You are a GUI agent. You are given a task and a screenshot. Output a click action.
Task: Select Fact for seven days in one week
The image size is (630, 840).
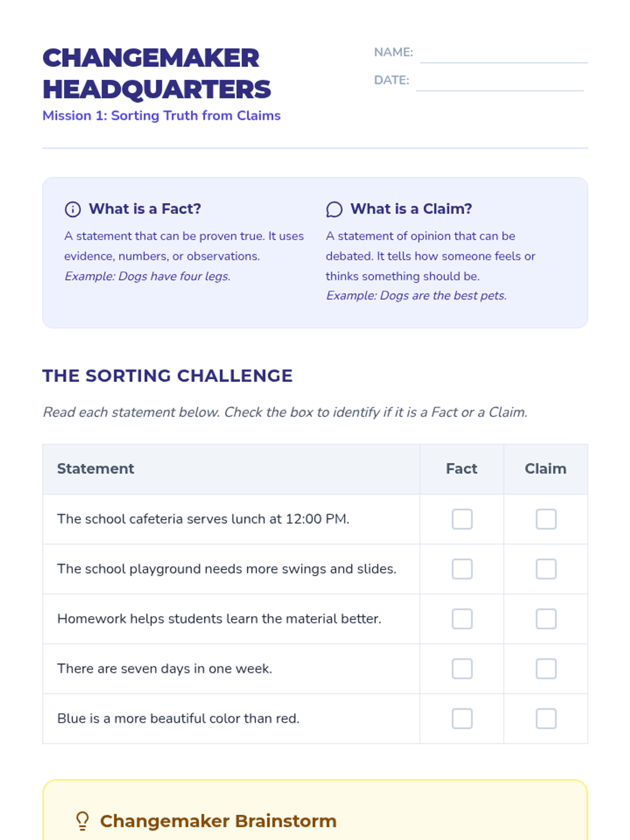[462, 669]
